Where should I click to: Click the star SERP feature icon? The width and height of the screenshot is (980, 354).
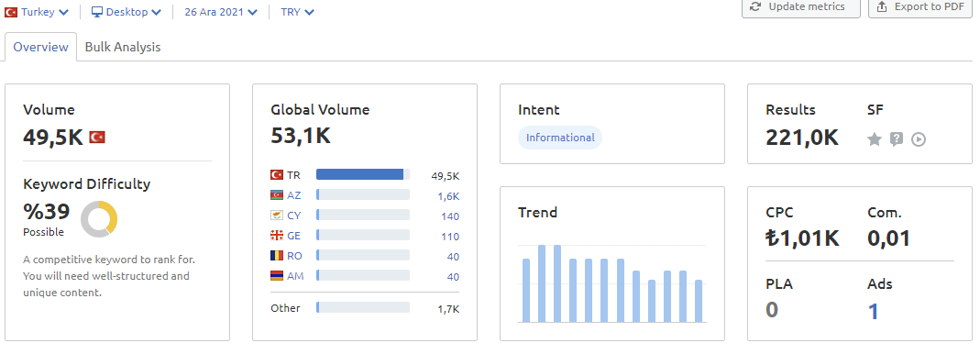click(875, 139)
